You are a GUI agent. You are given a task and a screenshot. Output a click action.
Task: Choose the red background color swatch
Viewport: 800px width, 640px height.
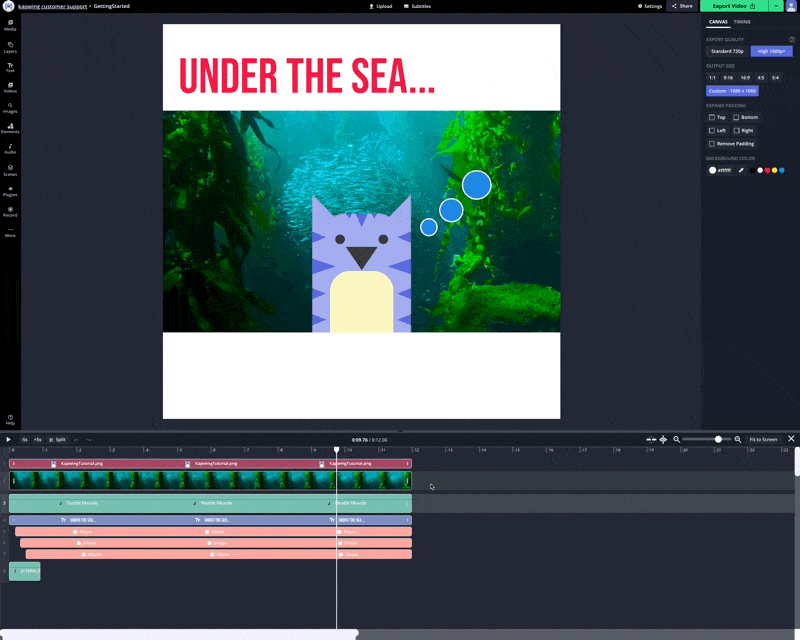(x=767, y=170)
